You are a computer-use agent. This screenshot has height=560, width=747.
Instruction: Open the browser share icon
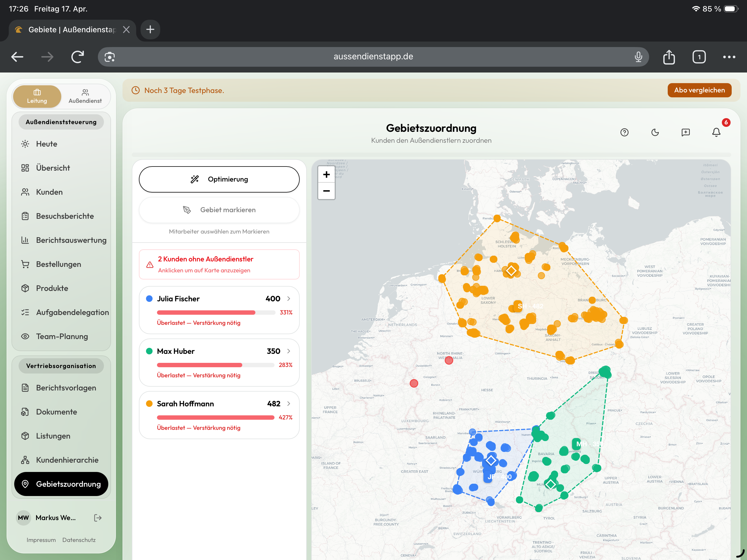(x=669, y=57)
